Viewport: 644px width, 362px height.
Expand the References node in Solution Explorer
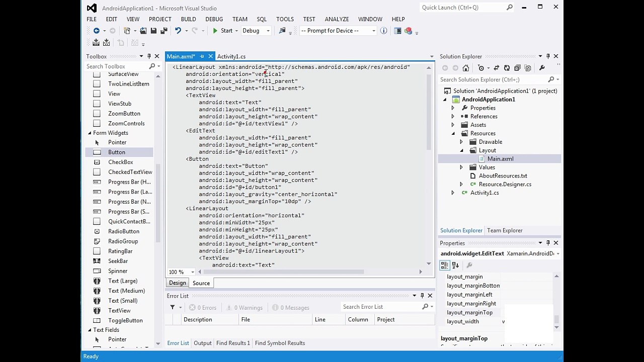453,117
